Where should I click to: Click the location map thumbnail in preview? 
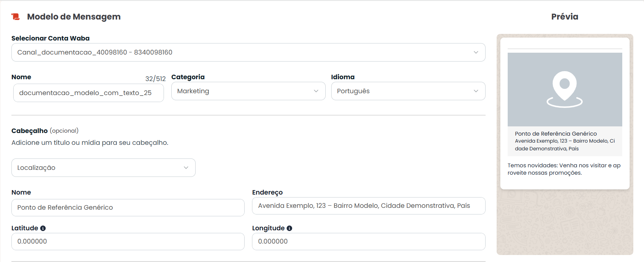click(x=565, y=90)
